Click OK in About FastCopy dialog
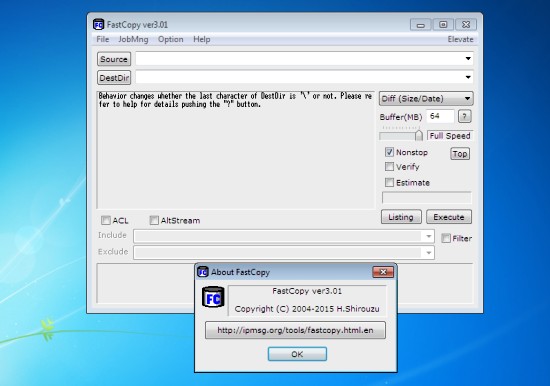Viewport: 550px width, 386px height. coord(297,354)
